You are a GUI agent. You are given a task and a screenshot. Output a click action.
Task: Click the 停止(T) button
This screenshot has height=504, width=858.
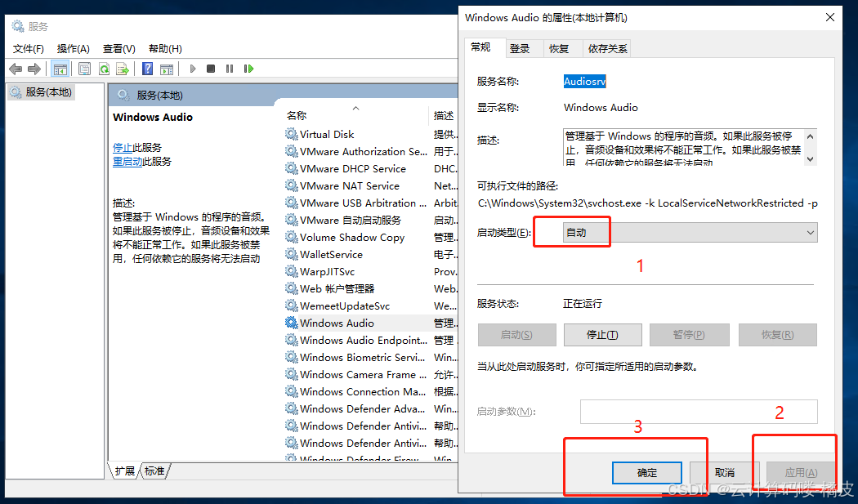pyautogui.click(x=602, y=335)
